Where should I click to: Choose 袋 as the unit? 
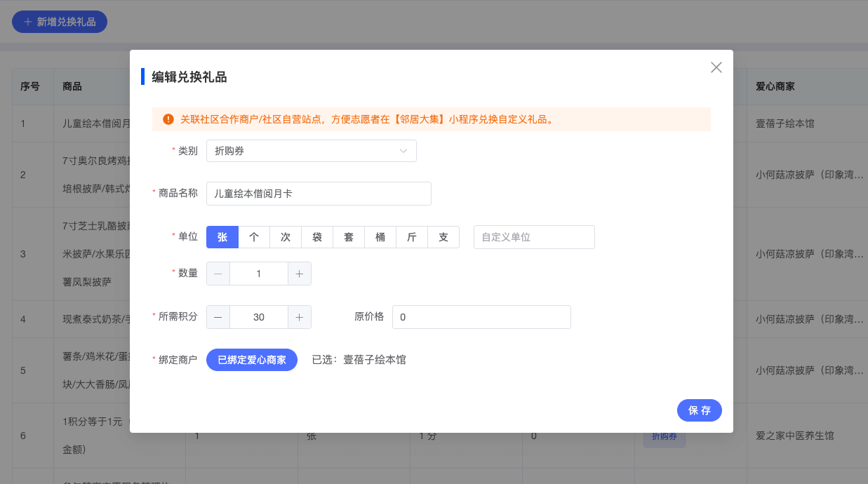click(317, 237)
